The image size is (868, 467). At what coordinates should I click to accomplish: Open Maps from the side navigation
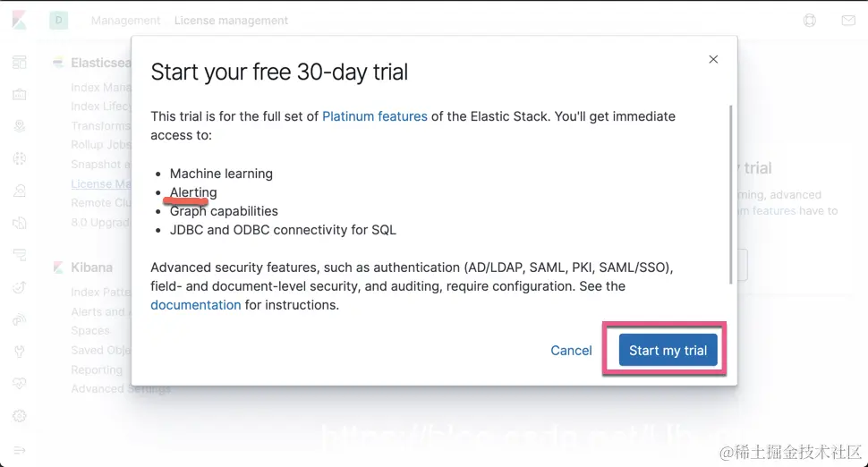[x=20, y=127]
